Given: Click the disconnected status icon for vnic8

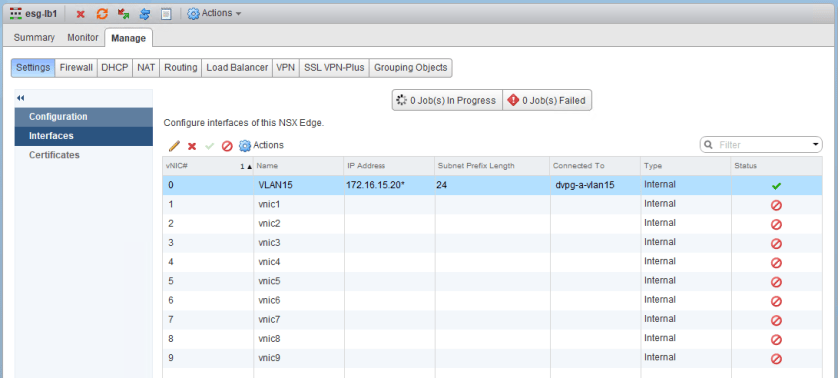Looking at the screenshot, I should tap(777, 340).
